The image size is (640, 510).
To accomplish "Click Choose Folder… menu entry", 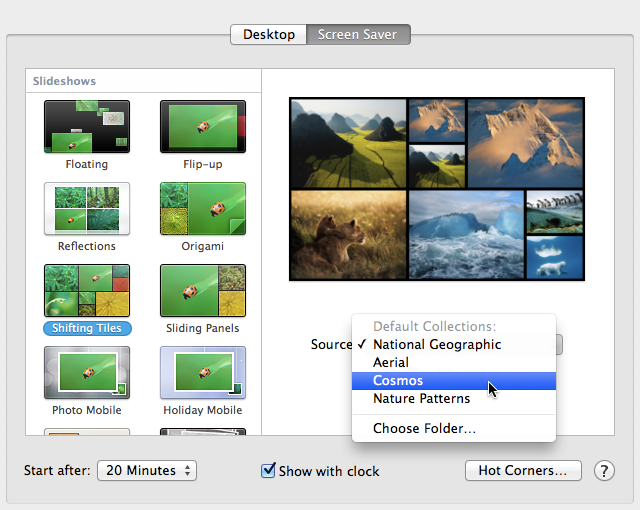I will click(x=454, y=428).
